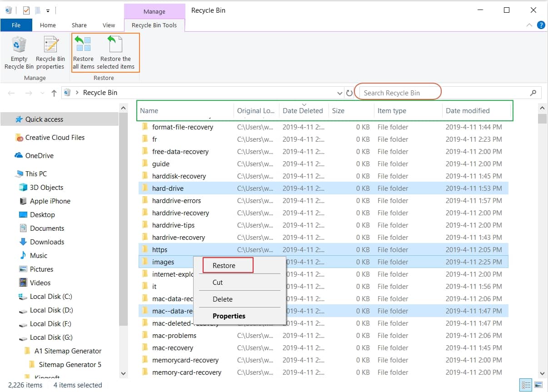548x392 pixels.
Task: Collapse the ribbon with the chevron
Action: pyautogui.click(x=529, y=25)
